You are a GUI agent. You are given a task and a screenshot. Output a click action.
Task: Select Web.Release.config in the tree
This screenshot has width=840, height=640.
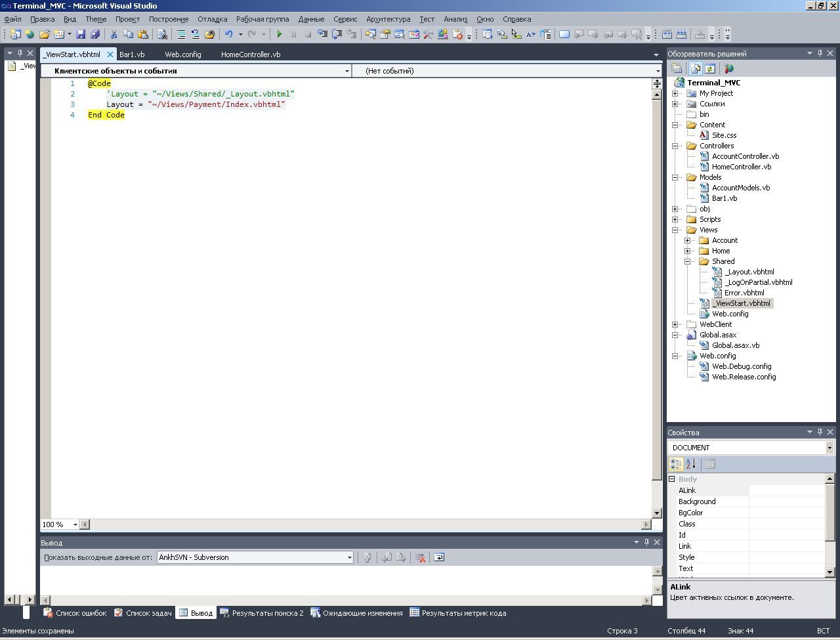point(744,377)
